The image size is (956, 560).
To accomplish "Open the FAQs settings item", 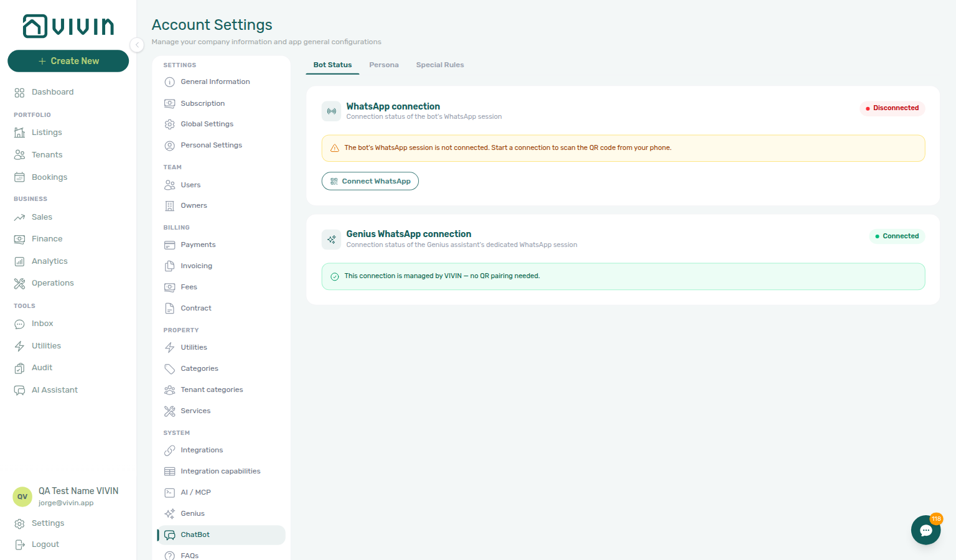I will (x=221, y=555).
